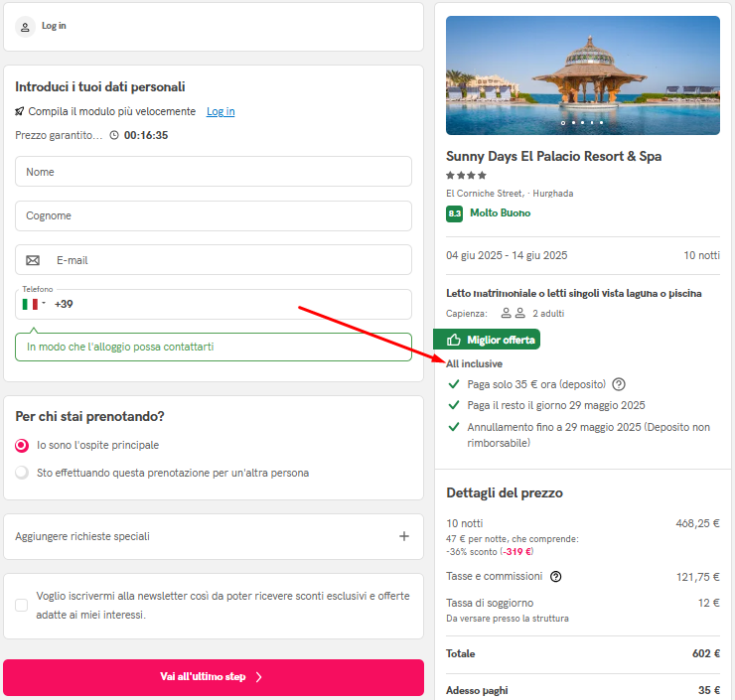Click the envelope icon in E-mail field
735x700 pixels.
33,260
